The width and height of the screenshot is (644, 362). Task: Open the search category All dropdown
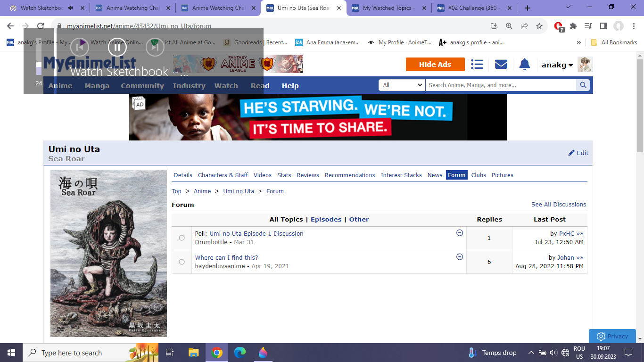[402, 85]
